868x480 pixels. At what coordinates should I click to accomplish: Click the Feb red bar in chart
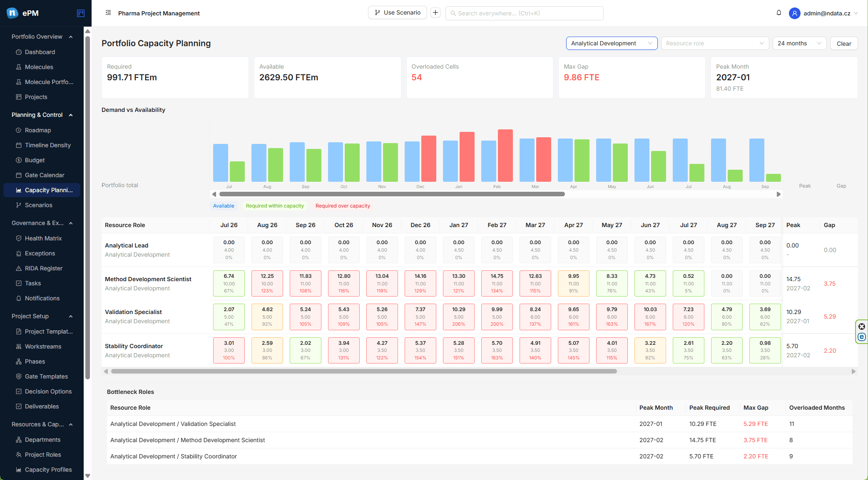pyautogui.click(x=505, y=156)
